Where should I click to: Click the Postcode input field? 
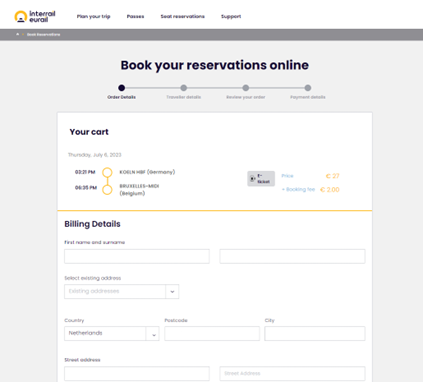tap(212, 333)
